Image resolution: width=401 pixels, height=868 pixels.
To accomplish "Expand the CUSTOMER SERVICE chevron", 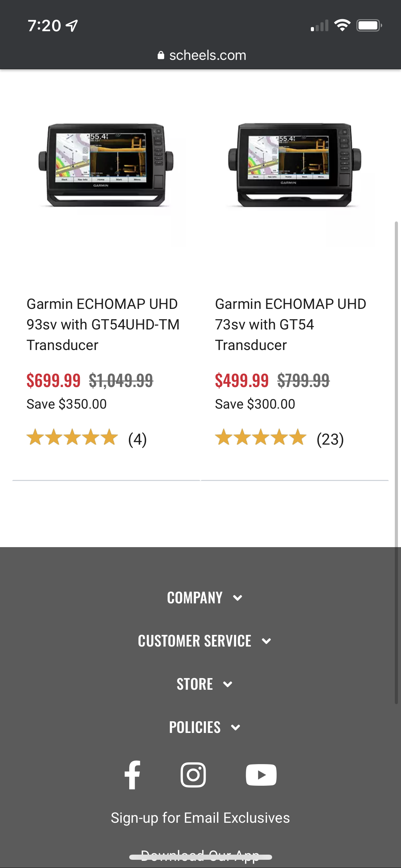I will [266, 641].
